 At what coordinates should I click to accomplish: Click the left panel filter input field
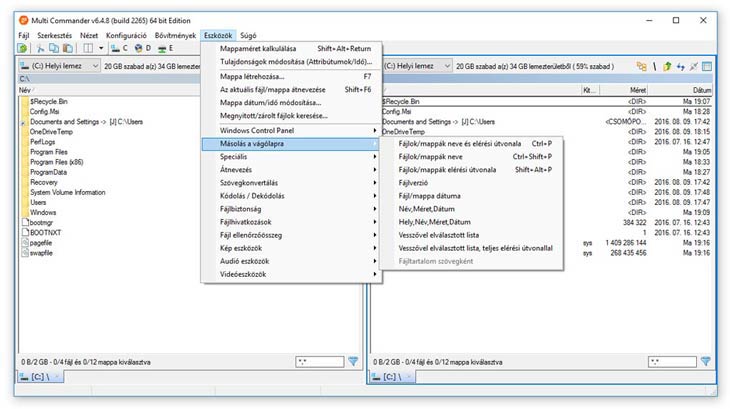pos(319,361)
